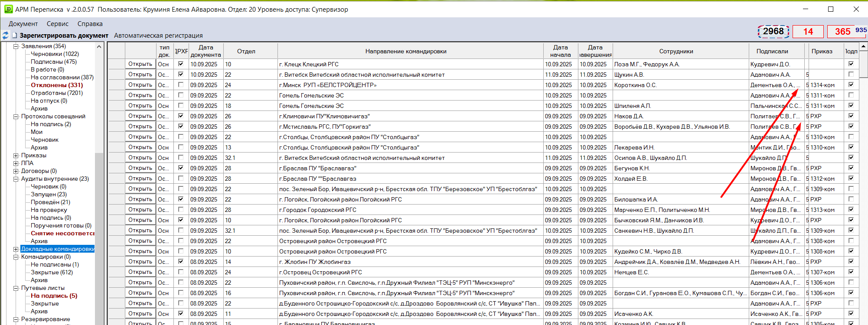Click the blue refresh arrows icon
The height and width of the screenshot is (325, 868).
(x=5, y=36)
